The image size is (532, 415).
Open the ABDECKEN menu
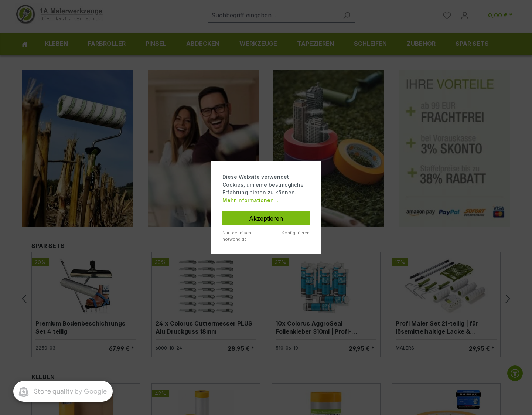(203, 44)
